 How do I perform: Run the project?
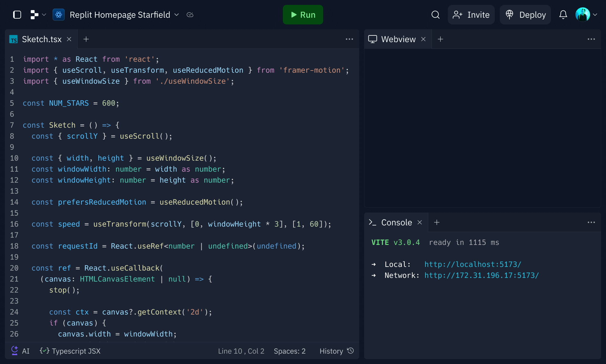tap(303, 15)
